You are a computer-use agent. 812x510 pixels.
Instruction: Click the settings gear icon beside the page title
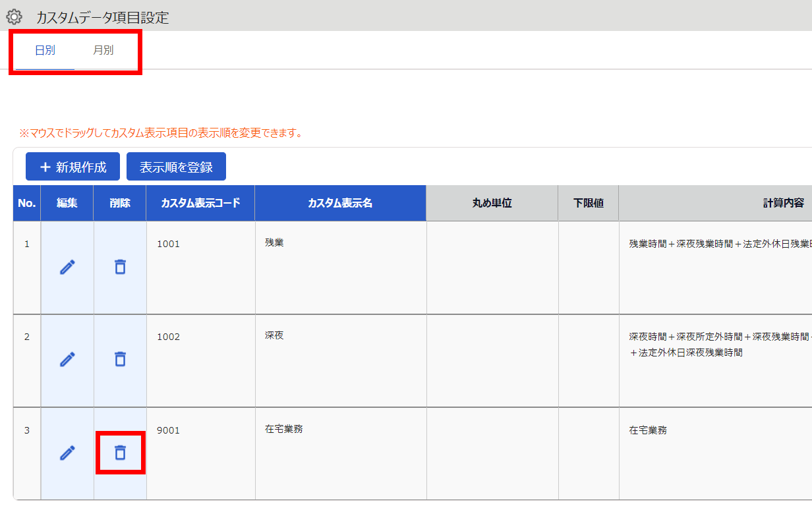click(14, 17)
